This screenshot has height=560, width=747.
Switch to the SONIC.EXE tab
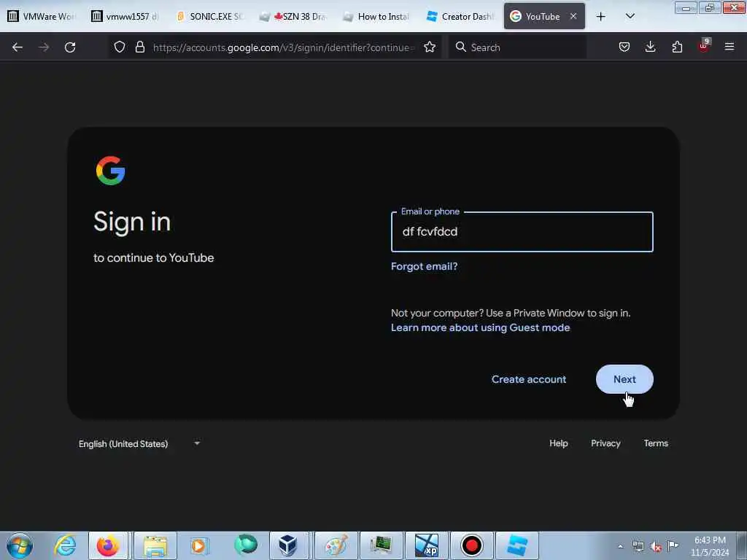209,16
